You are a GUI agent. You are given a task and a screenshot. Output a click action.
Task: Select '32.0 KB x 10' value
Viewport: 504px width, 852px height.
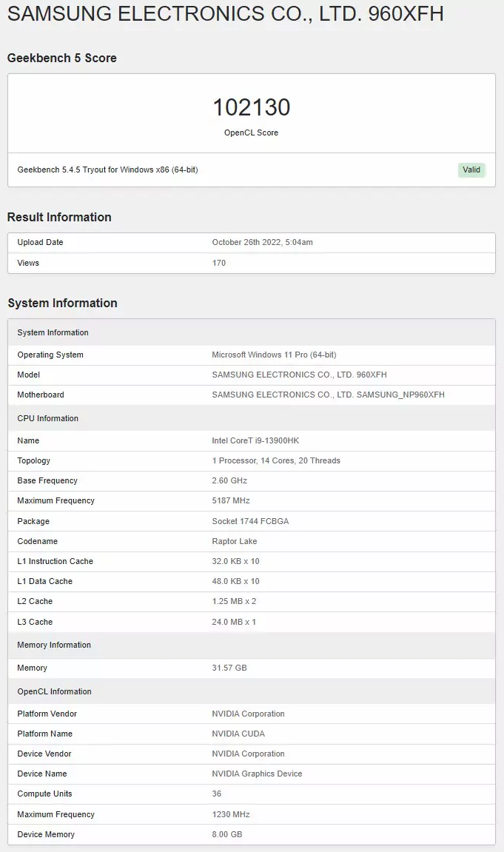235,562
